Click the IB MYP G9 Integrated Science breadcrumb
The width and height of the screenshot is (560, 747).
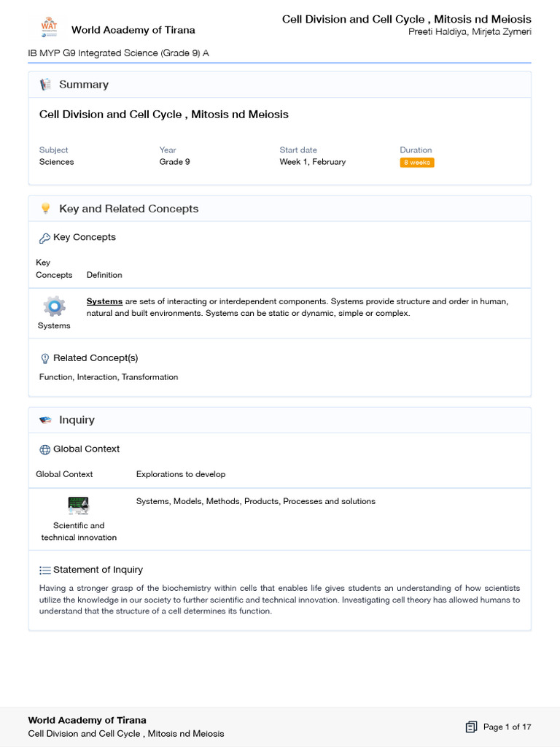coord(119,53)
